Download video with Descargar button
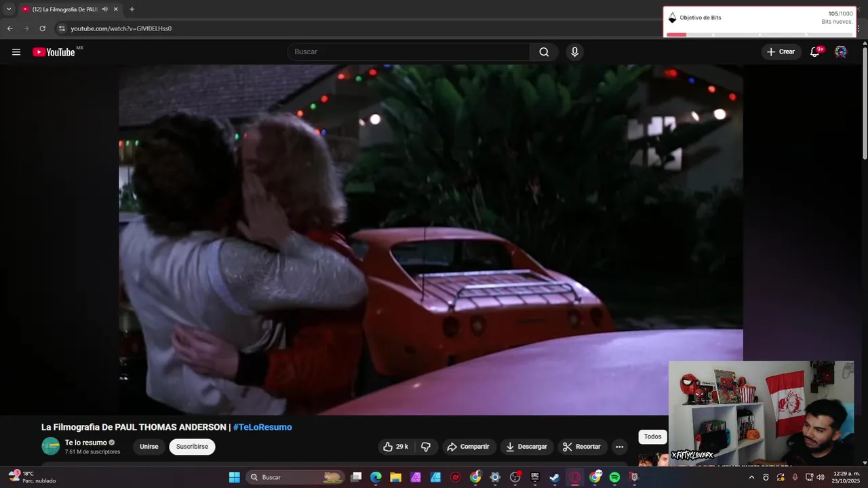 tap(526, 447)
